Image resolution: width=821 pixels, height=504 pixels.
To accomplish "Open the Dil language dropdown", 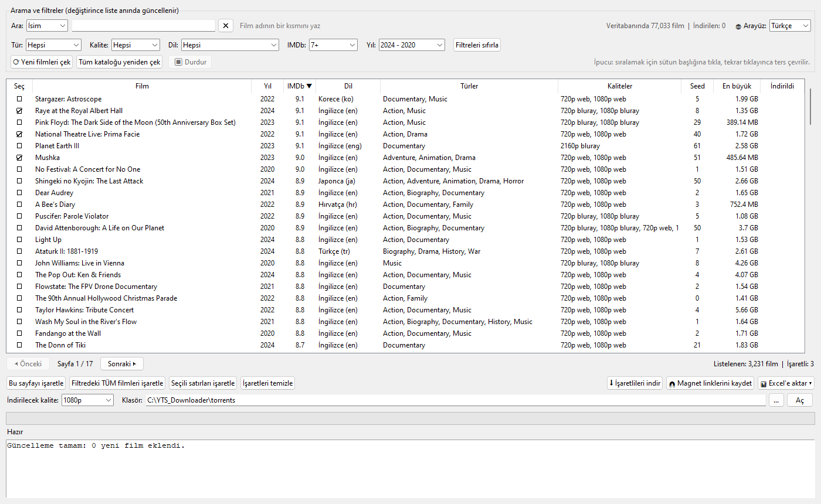I will tap(230, 45).
